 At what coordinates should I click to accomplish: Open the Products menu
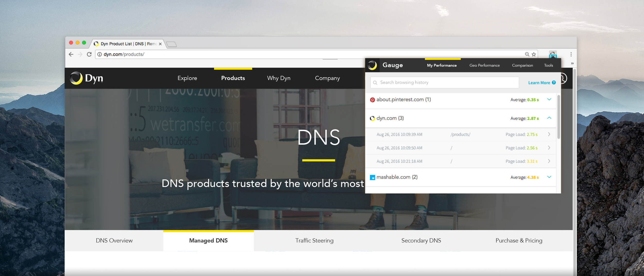233,78
